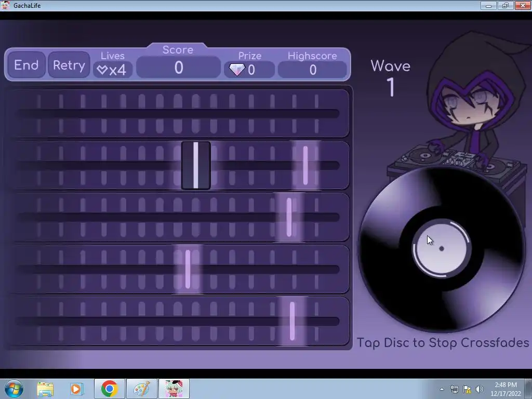
Task: Click the Score value box
Action: coord(179,68)
